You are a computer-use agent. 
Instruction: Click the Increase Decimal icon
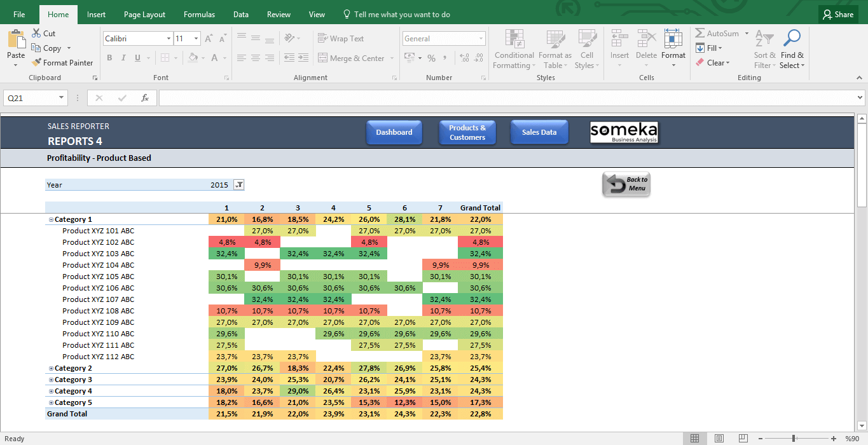pyautogui.click(x=464, y=58)
